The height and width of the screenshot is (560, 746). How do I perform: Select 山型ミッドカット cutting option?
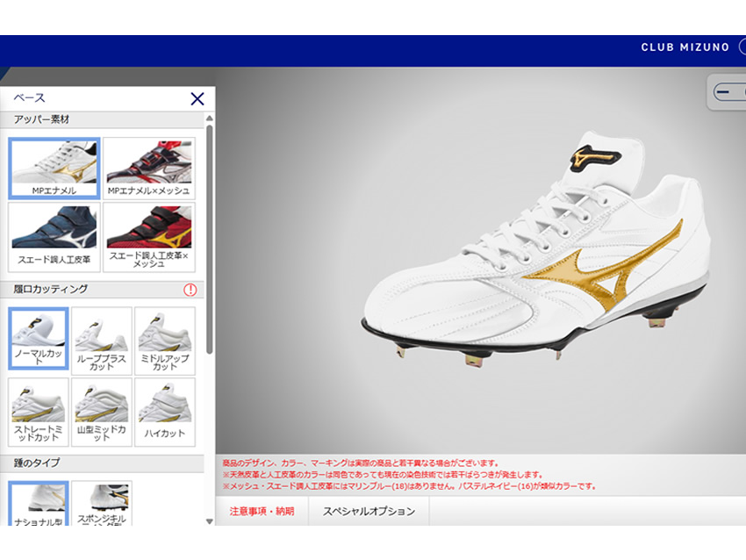click(101, 412)
